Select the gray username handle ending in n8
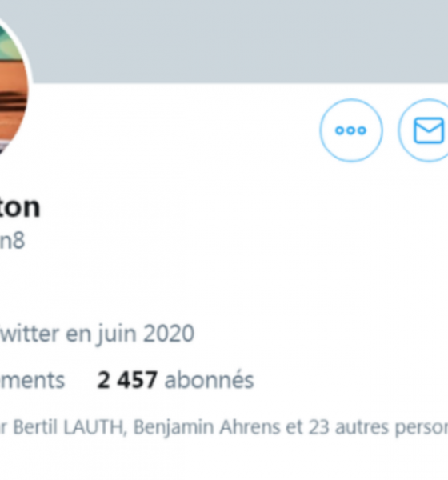This screenshot has height=480, width=448. [x=12, y=241]
